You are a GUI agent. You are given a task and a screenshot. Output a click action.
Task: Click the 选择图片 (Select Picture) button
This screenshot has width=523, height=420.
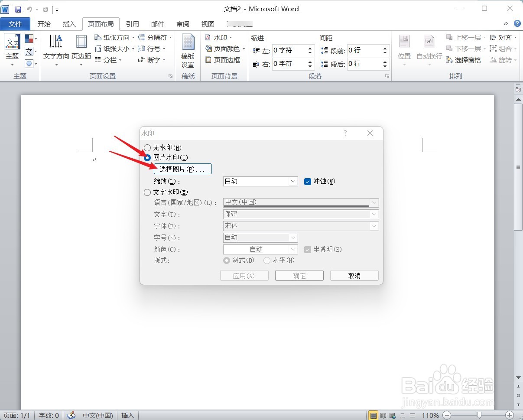[x=182, y=169]
